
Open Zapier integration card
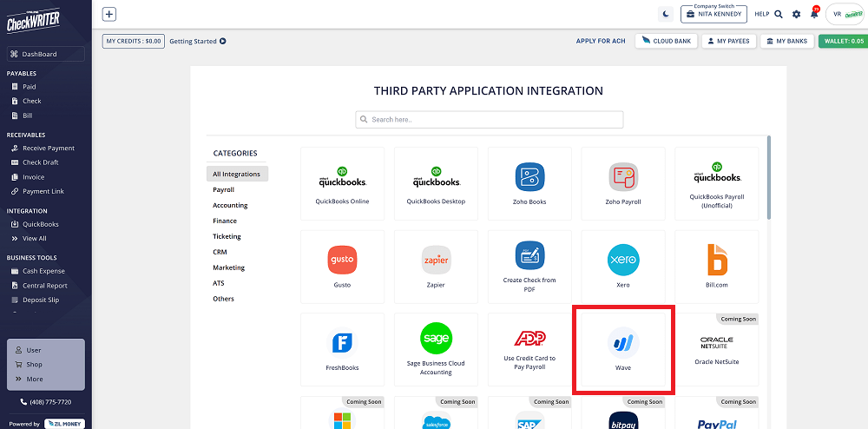point(436,267)
